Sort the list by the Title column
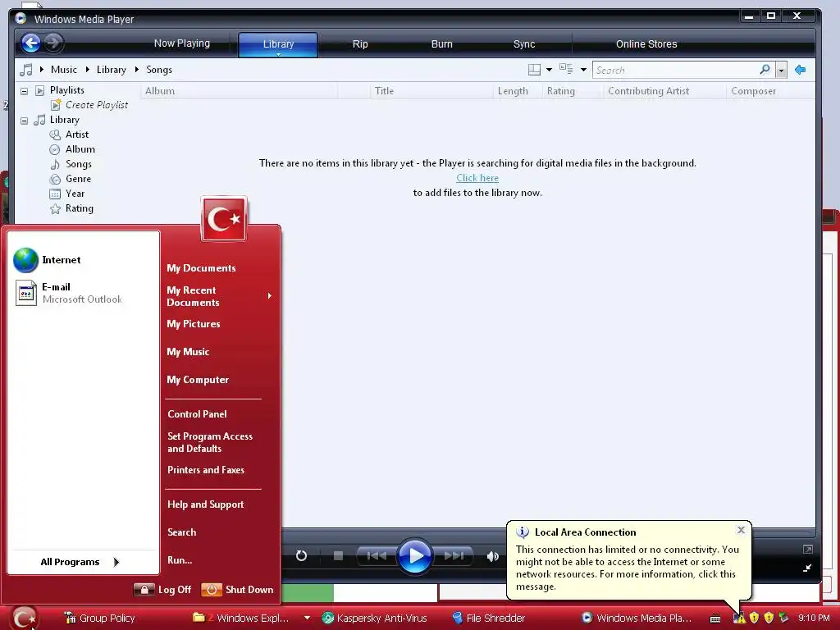840x630 pixels. pyautogui.click(x=431, y=91)
